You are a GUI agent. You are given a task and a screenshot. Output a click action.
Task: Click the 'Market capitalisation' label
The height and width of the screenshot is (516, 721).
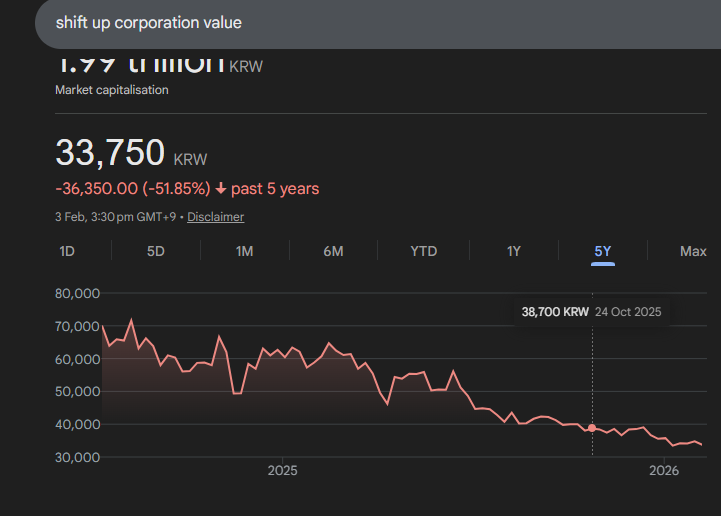pos(112,90)
